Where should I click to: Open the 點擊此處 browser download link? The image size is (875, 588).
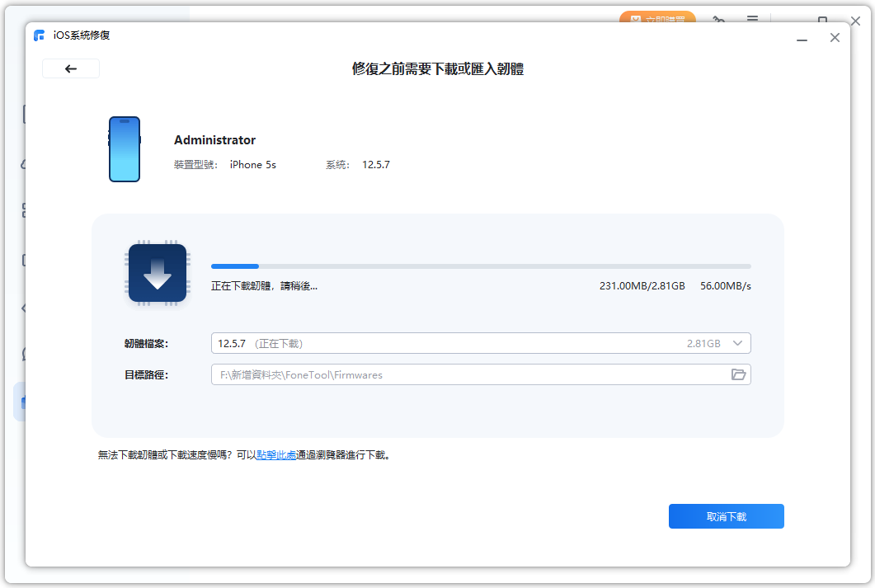tap(276, 454)
